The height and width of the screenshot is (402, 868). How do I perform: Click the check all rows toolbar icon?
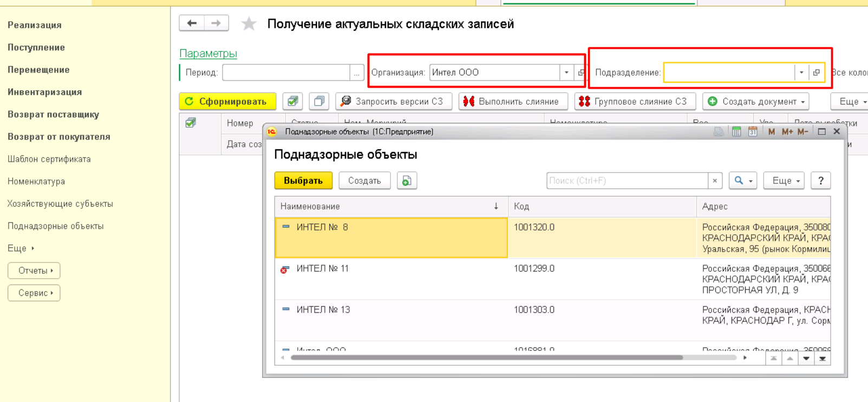[292, 101]
